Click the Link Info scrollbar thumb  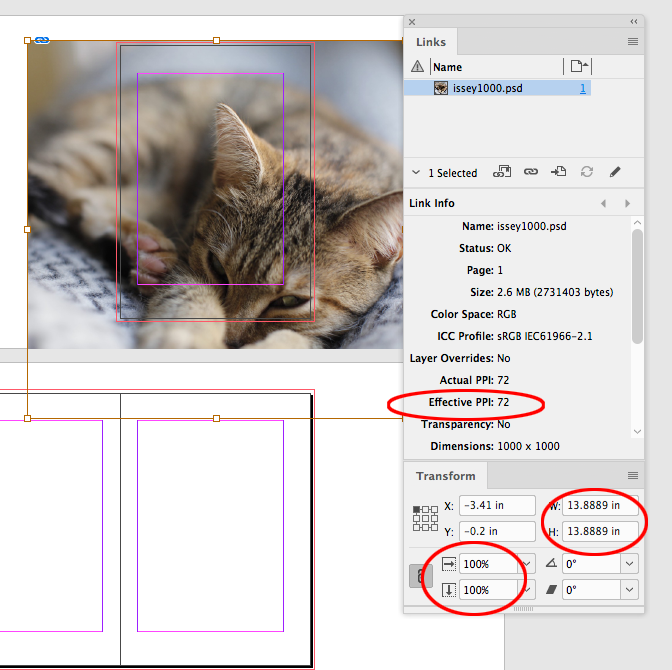pyautogui.click(x=637, y=286)
